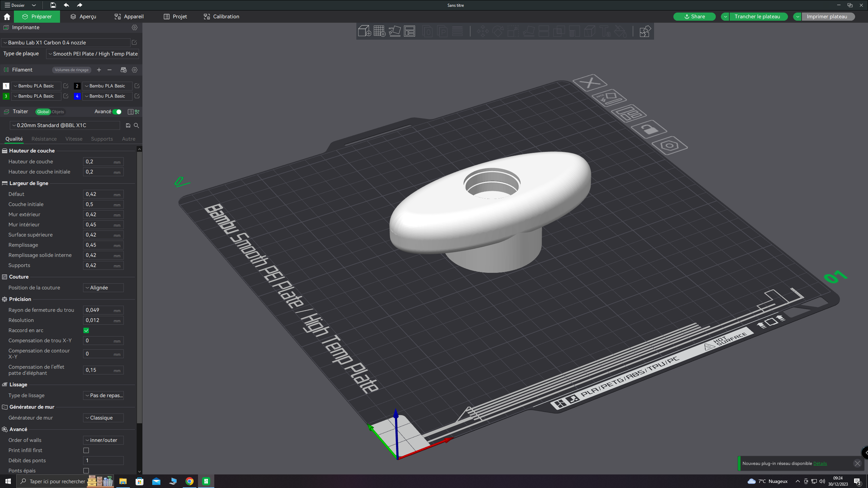Switch to the Calibration tab
The image size is (868, 488).
pos(221,17)
